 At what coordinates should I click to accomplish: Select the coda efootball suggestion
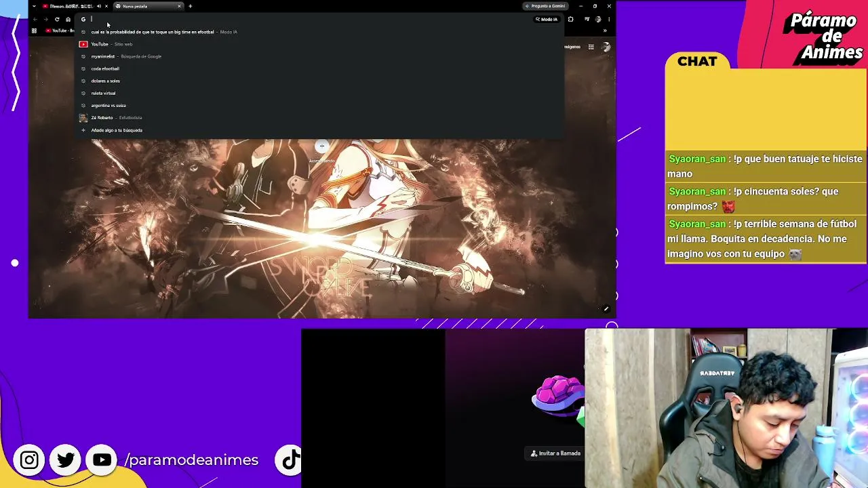coord(319,68)
